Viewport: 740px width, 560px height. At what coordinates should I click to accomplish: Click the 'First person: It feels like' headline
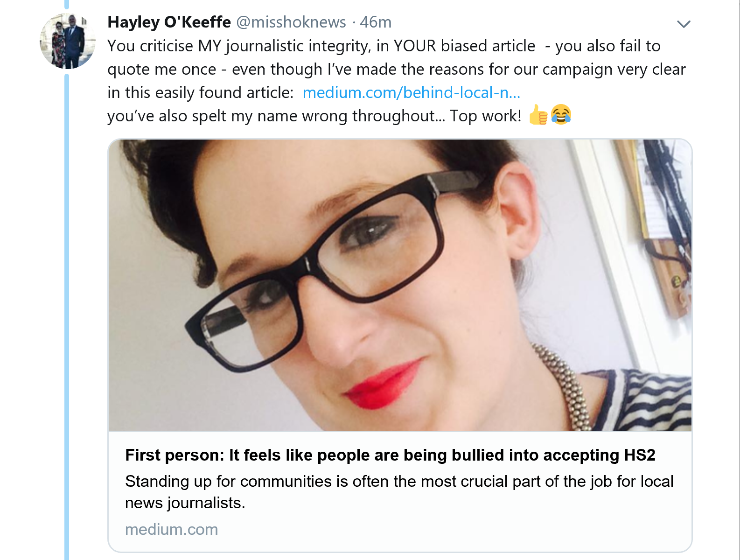390,455
